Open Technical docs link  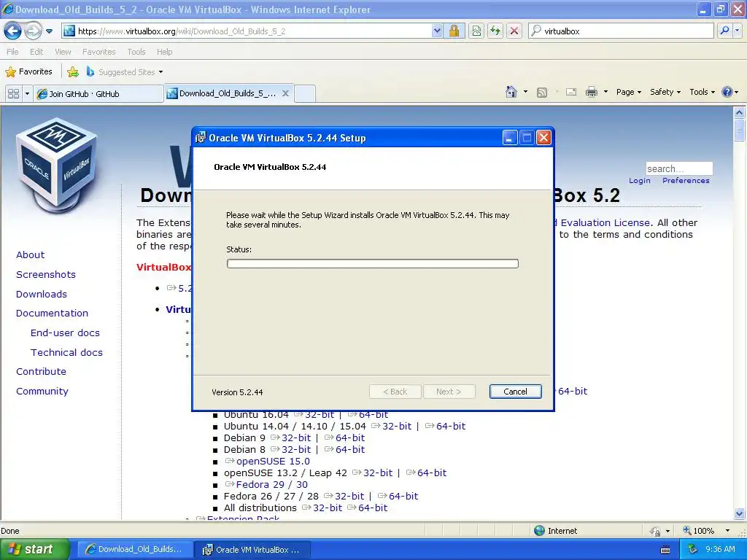[66, 352]
